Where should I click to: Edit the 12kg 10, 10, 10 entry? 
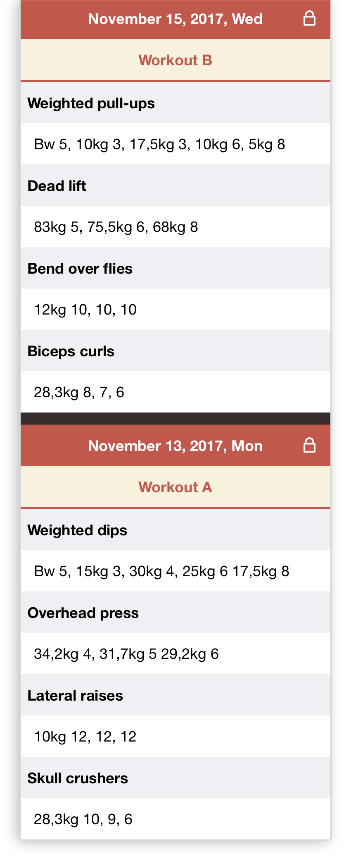click(x=175, y=309)
